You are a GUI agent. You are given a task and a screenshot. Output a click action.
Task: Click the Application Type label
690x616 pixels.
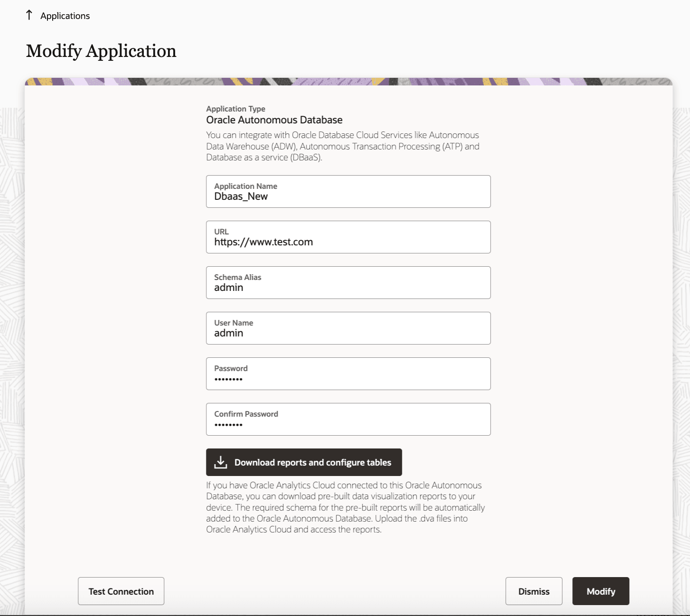pyautogui.click(x=236, y=109)
